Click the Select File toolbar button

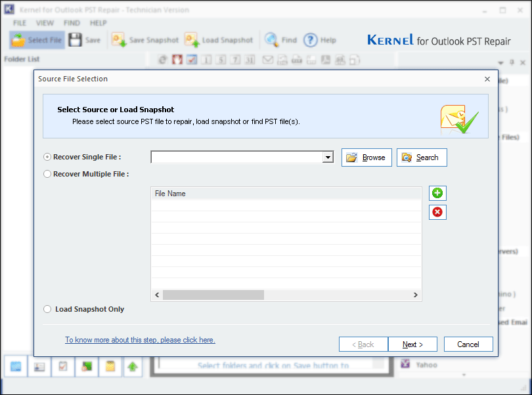pos(37,40)
